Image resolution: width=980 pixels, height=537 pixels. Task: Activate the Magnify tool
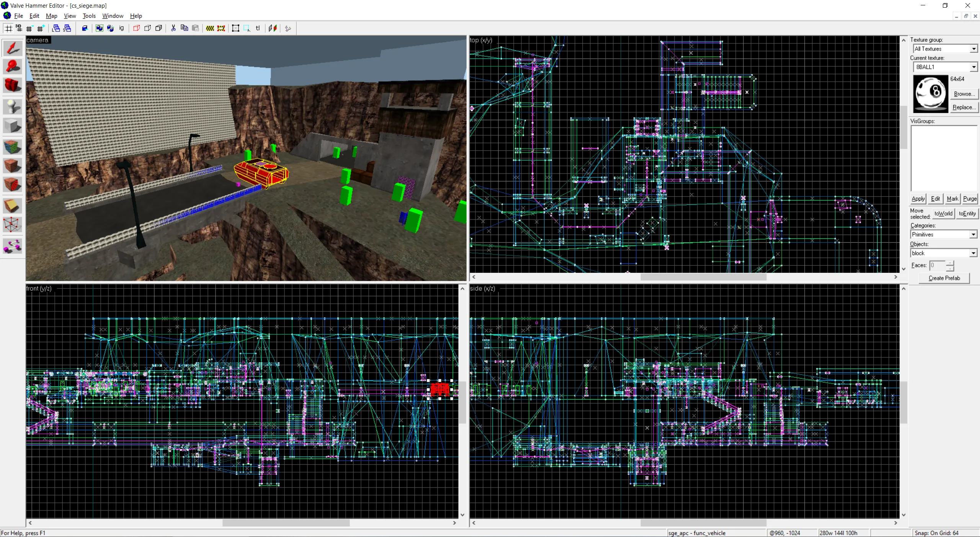[x=12, y=67]
